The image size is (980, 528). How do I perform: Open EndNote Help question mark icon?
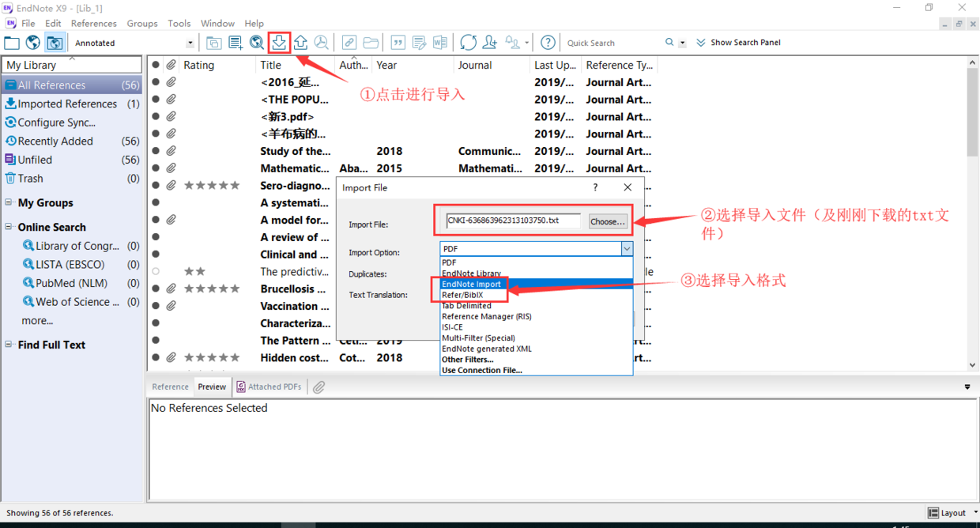(x=548, y=43)
